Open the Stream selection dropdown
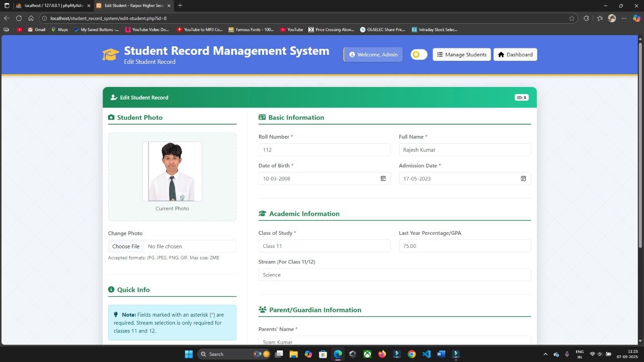The height and width of the screenshot is (362, 644). tap(394, 275)
